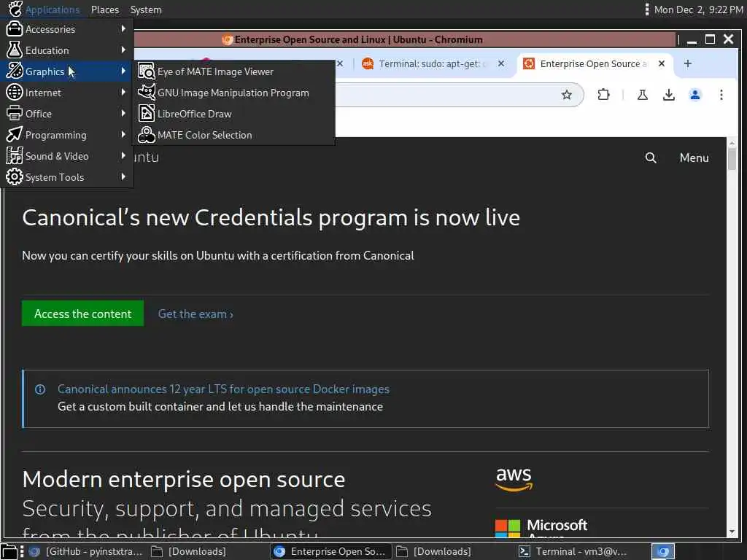Select the Graphics category icon
This screenshot has height=560, width=747.
tap(15, 71)
